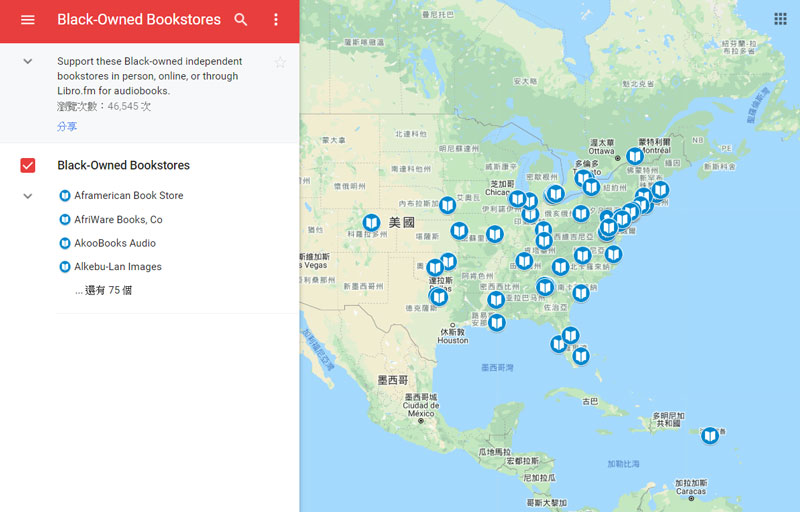Click the 墨西哥灣 gulf label

click(x=497, y=368)
